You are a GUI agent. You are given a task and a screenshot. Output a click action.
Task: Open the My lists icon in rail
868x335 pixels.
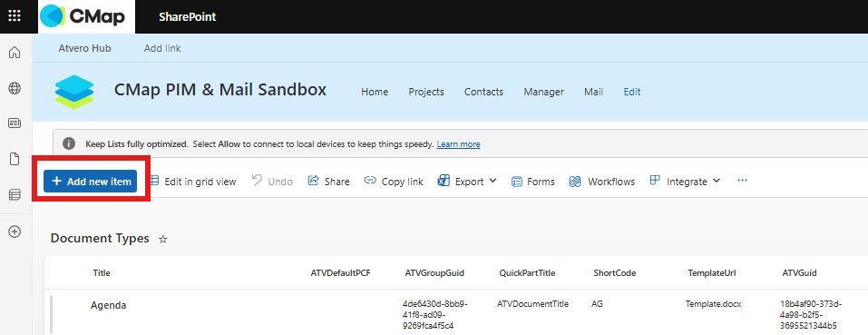pos(15,194)
